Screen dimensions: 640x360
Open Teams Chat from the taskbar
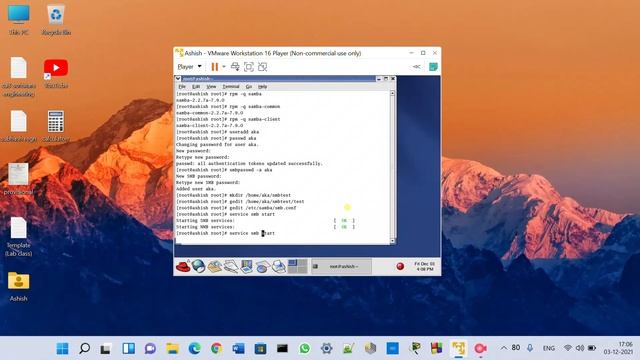pos(150,349)
